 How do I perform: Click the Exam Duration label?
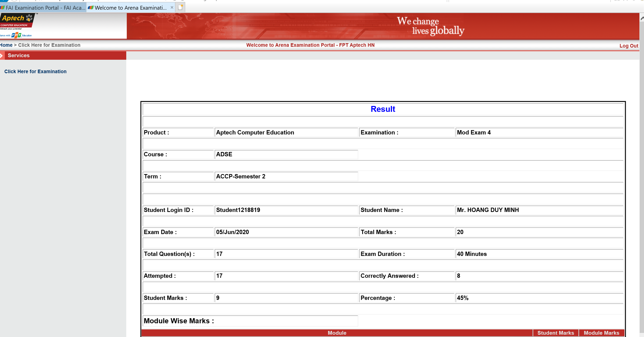coord(383,254)
